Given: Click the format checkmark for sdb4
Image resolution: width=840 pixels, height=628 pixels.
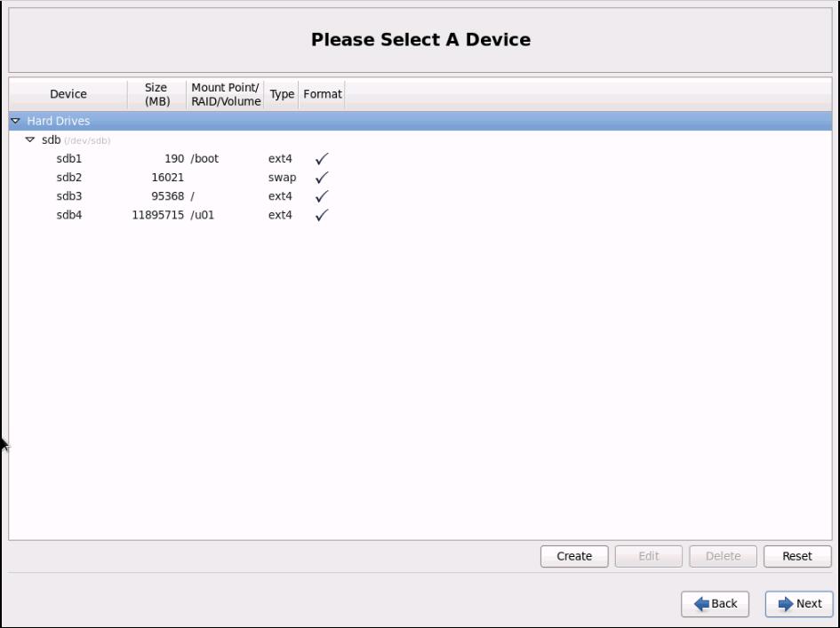Looking at the screenshot, I should click(322, 215).
